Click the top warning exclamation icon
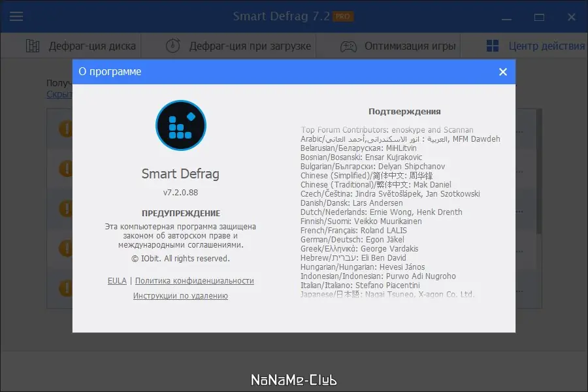Viewport: 588px width, 392px height. (x=66, y=129)
